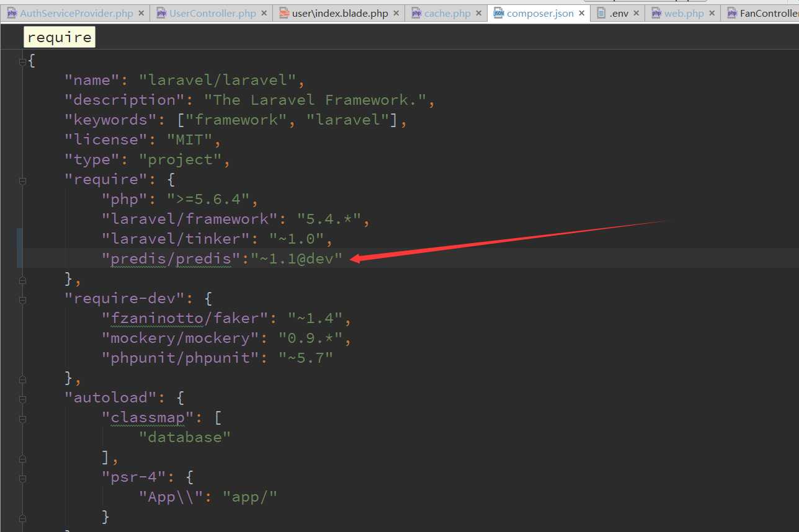Click the "~1.4" version value
799x532 pixels.
point(315,318)
